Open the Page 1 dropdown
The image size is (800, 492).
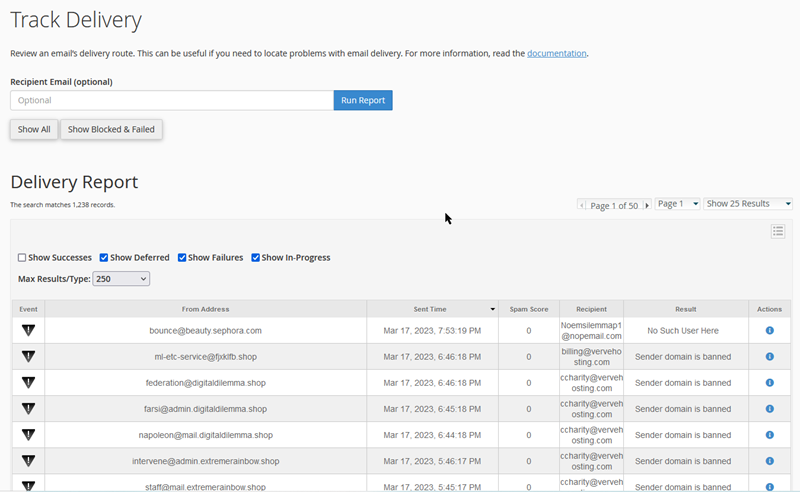[678, 204]
